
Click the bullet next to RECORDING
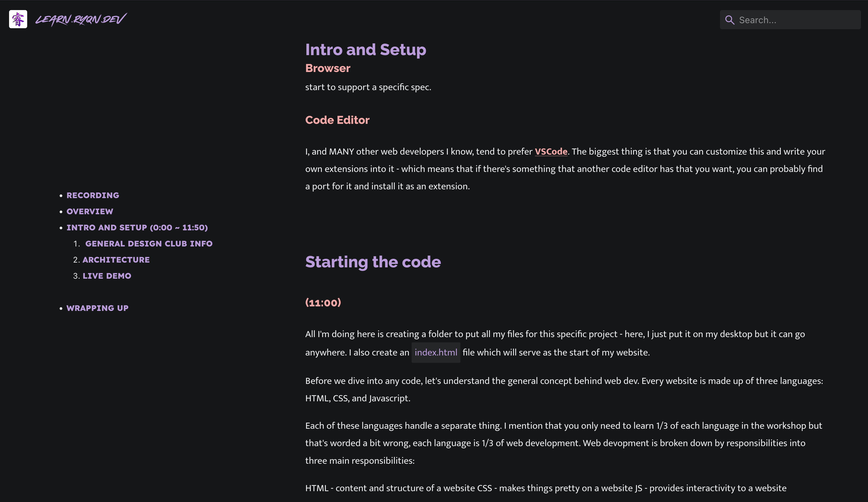(61, 195)
